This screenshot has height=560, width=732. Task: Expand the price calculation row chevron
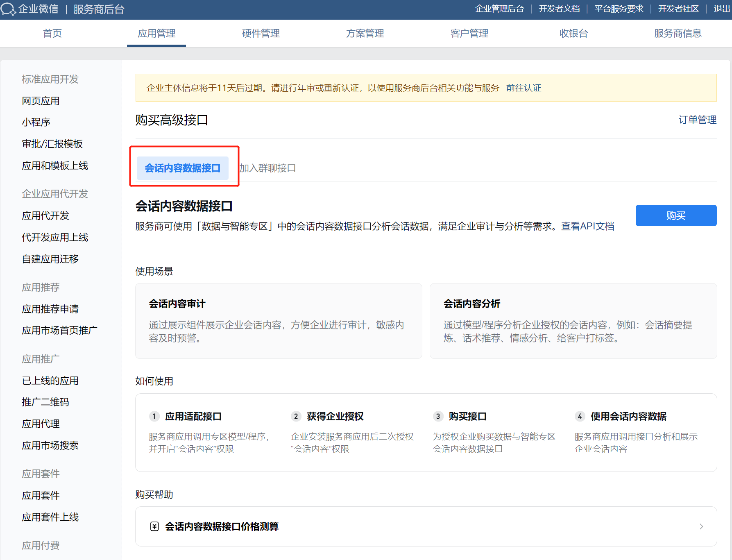pos(701,526)
